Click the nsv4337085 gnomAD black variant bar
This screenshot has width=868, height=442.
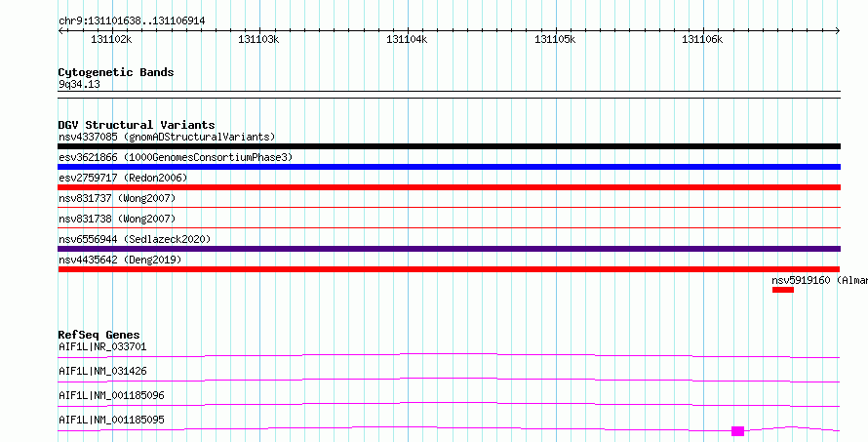(x=449, y=146)
